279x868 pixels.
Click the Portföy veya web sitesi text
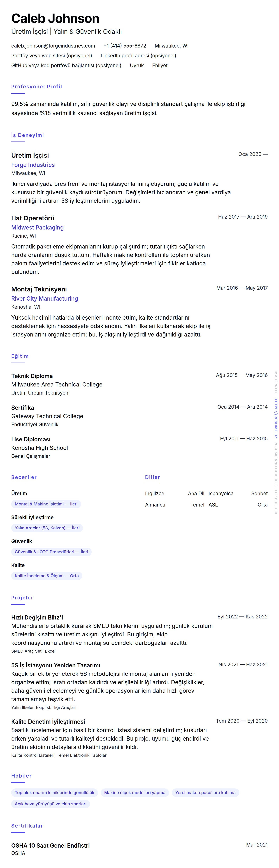(x=51, y=56)
